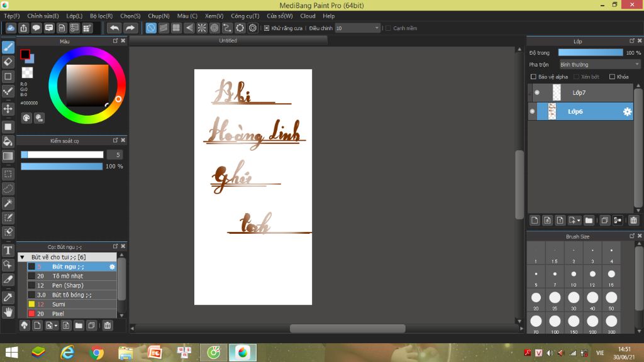Switch to the Untitled canvas tab
Screen dimensions: 644x362
coord(228,41)
